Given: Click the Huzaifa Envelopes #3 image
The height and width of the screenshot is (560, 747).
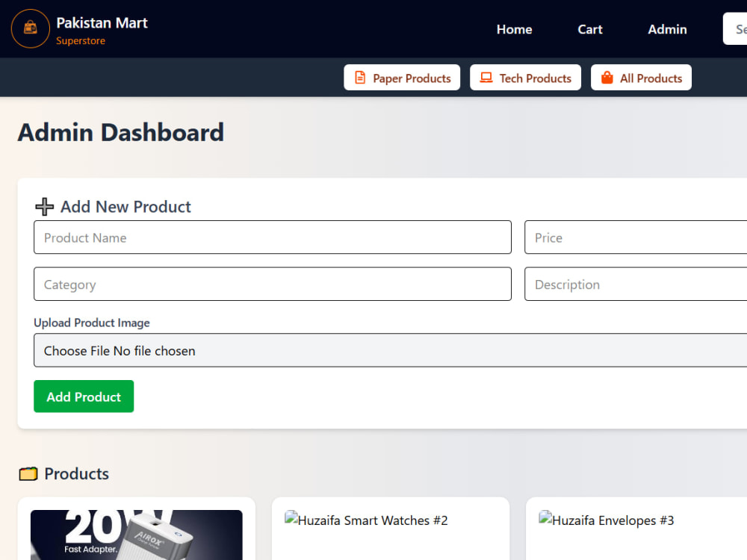Looking at the screenshot, I should click(606, 520).
